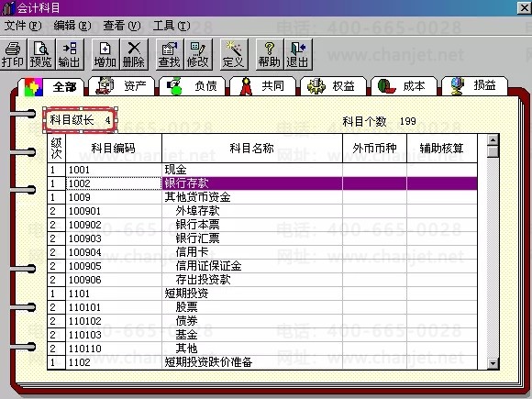Image resolution: width=532 pixels, height=399 pixels.
Task: Open the 查找 search tool
Action: pyautogui.click(x=170, y=55)
